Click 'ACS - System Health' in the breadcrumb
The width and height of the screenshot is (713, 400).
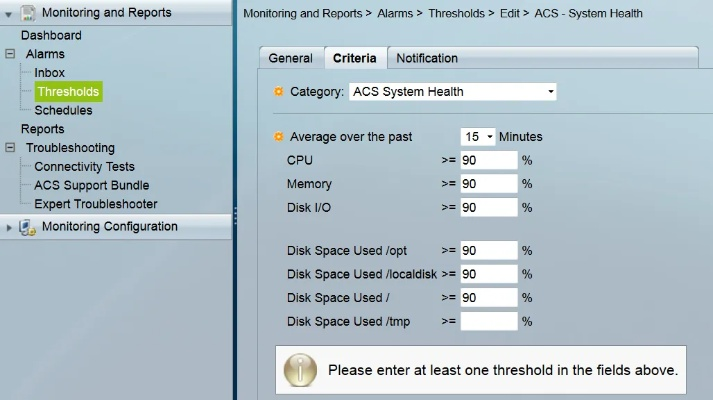pos(588,14)
